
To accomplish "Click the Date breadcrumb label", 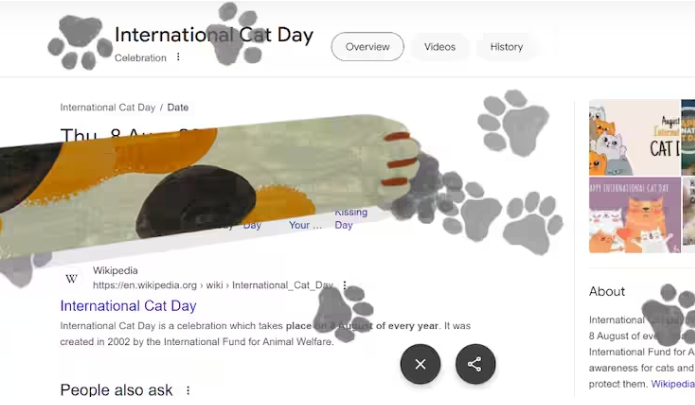I will tap(178, 107).
